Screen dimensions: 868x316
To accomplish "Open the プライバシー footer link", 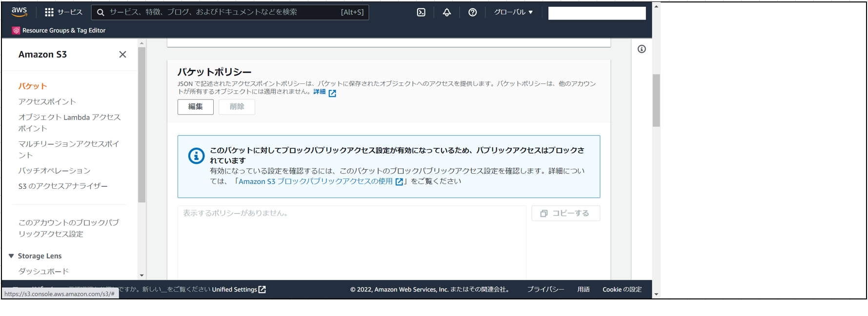I will (x=545, y=289).
